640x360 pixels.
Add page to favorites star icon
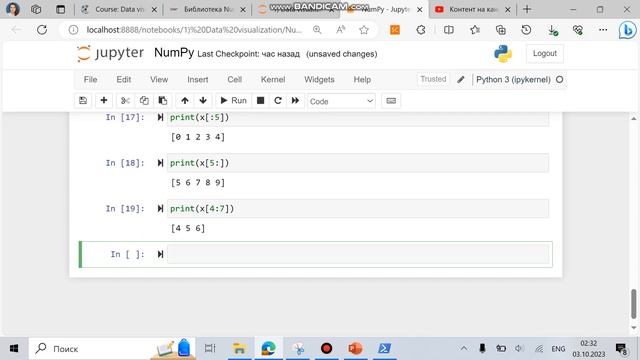364,30
